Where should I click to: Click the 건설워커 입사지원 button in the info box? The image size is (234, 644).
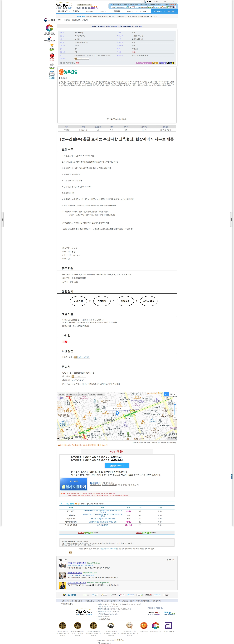pyautogui.click(x=143, y=63)
